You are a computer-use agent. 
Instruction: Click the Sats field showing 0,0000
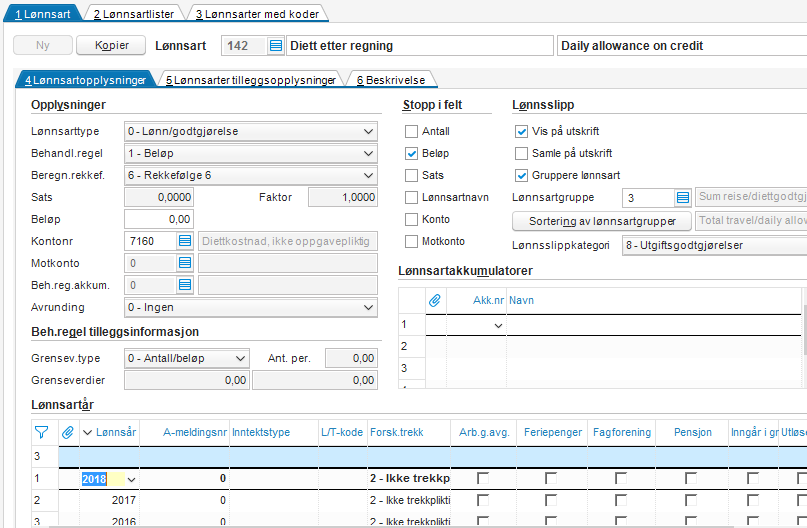coord(159,197)
